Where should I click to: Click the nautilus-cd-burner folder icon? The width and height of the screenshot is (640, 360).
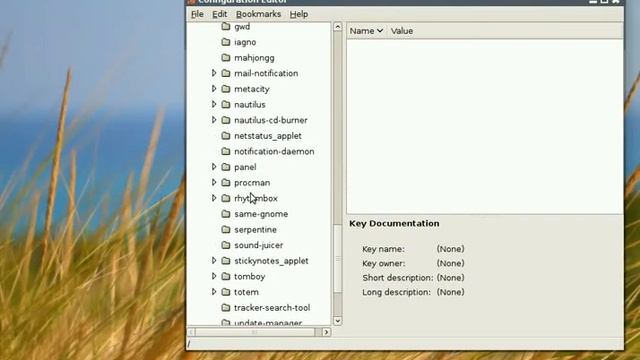pyautogui.click(x=226, y=120)
